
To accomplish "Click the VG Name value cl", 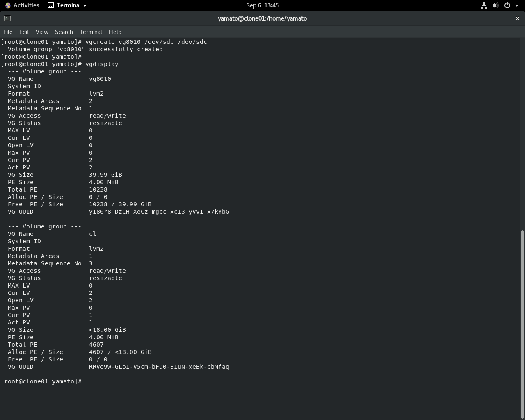I will (x=93, y=234).
